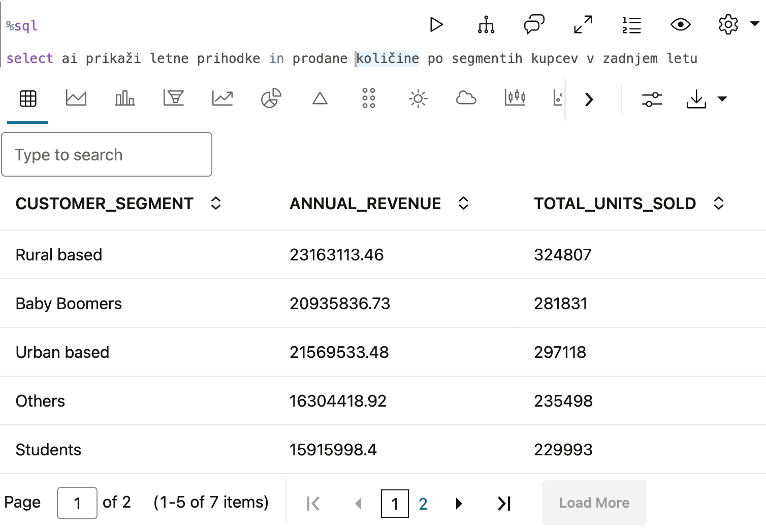The height and width of the screenshot is (532, 766).
Task: Go to next page of results
Action: coord(459,504)
